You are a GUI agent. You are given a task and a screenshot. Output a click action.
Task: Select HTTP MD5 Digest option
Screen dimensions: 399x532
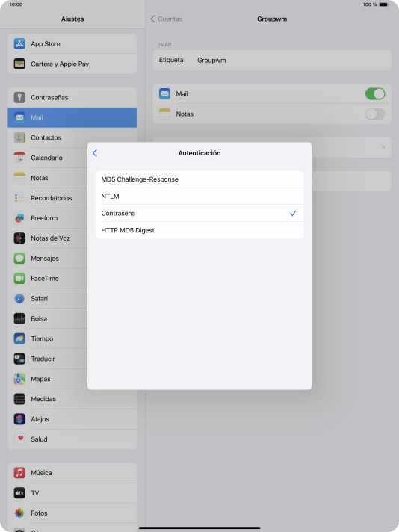tap(199, 230)
